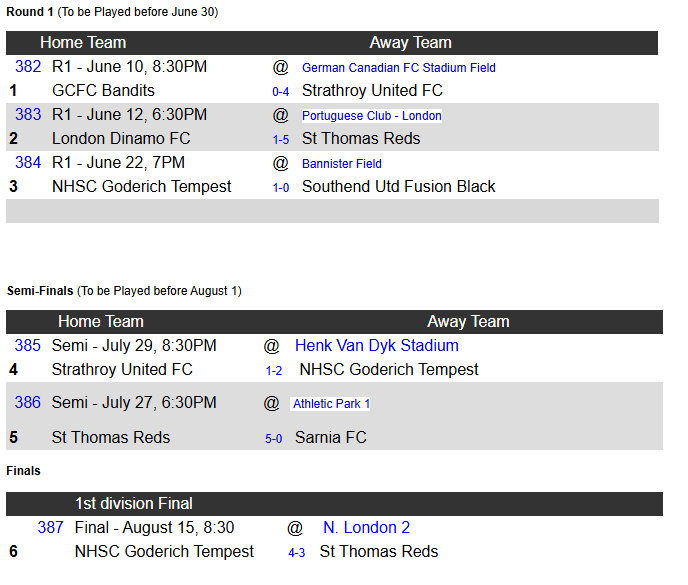View the 1-2 semi-final score link
This screenshot has height=585, width=688.
point(273,371)
